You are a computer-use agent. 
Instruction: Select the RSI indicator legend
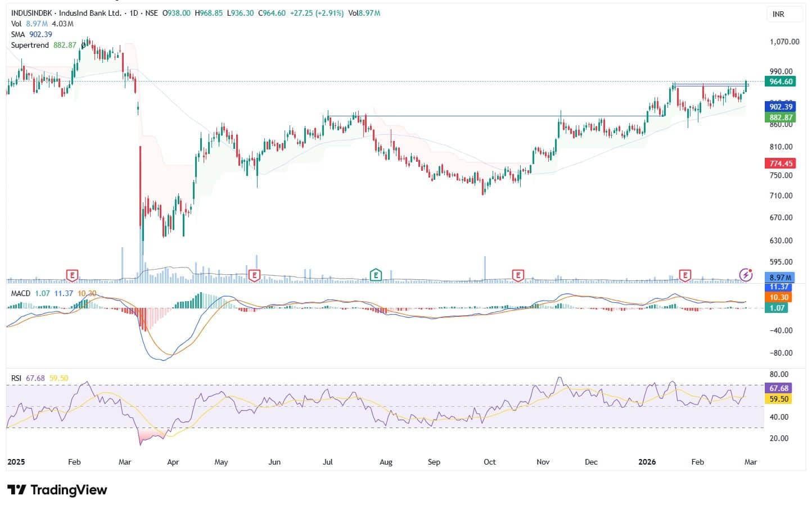(x=39, y=378)
